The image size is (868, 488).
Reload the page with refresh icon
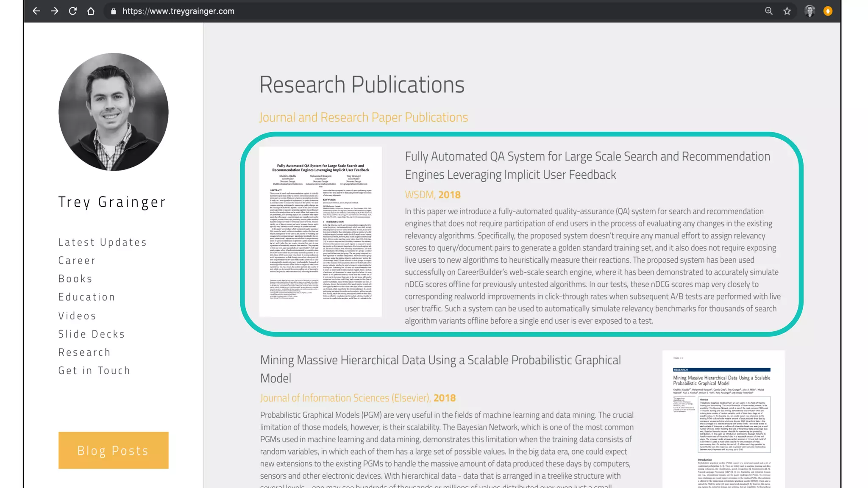[x=73, y=11]
